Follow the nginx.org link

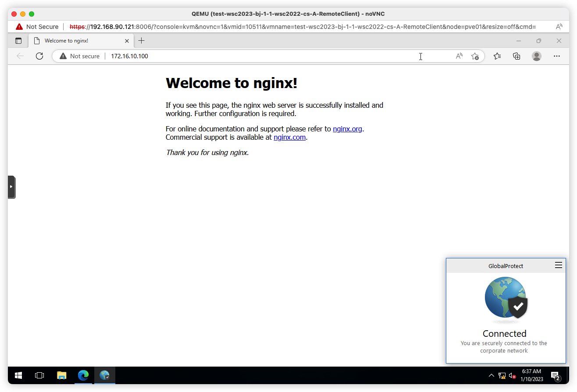coord(347,129)
